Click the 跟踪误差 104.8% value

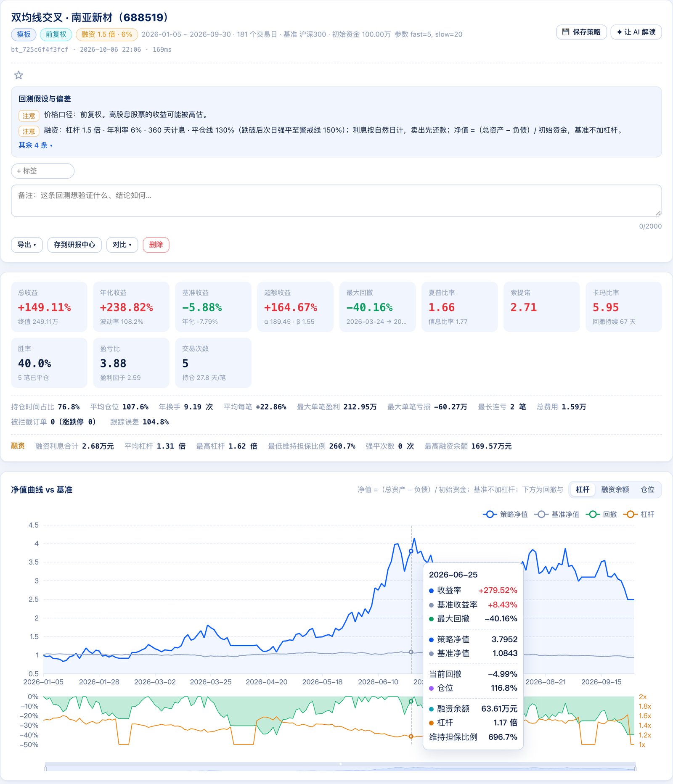point(156,422)
